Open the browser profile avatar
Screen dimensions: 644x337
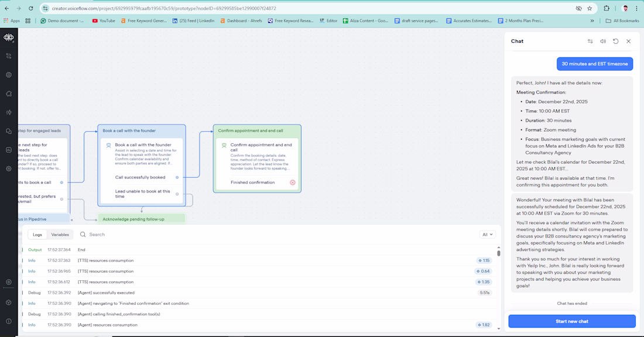click(625, 8)
